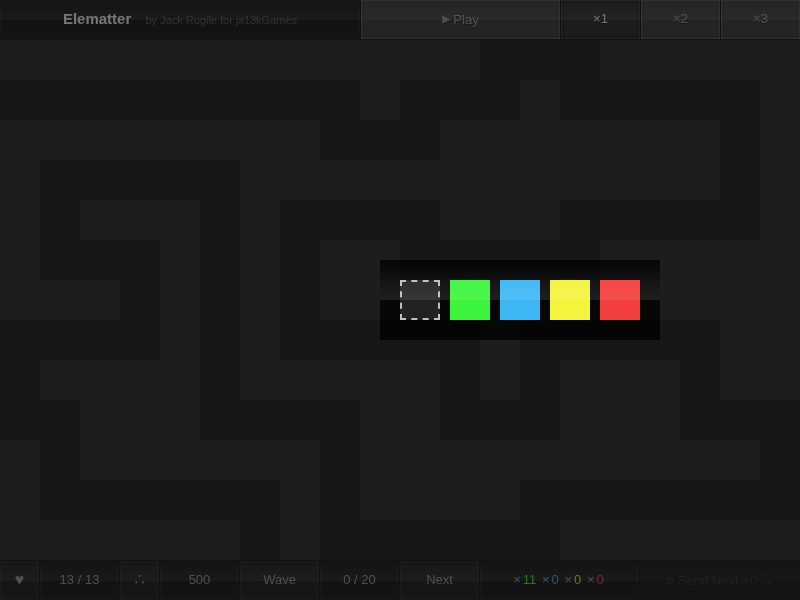This screenshot has height=600, width=800.
Task: Click the three-dot currency icon
Action: click(139, 580)
